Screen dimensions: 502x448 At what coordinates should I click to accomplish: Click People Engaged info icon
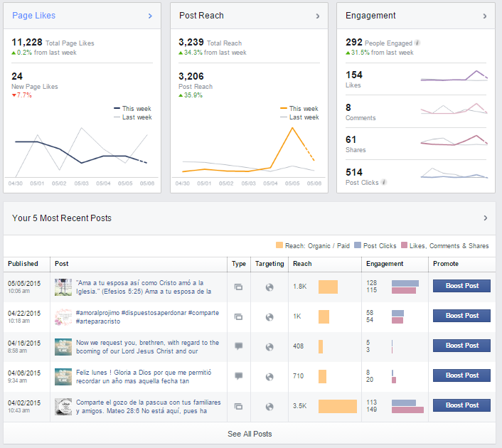click(417, 43)
